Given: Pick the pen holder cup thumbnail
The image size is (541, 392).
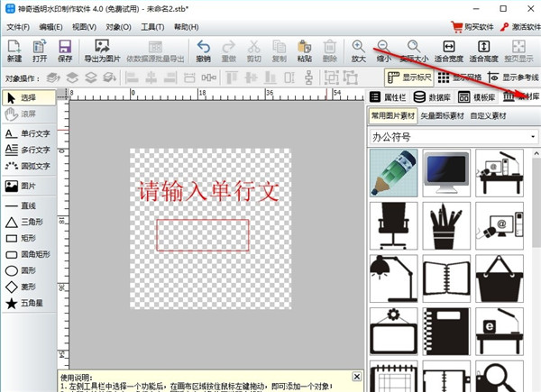Looking at the screenshot, I should point(446,226).
